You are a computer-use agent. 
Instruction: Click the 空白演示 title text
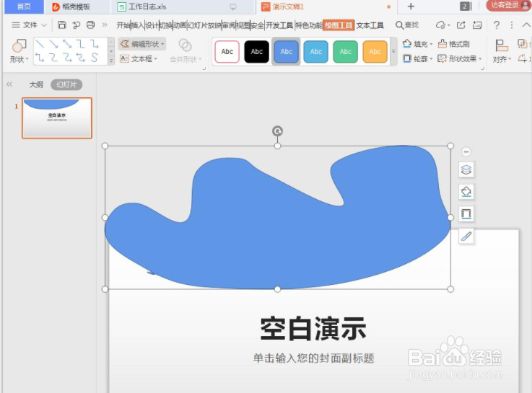pyautogui.click(x=313, y=329)
